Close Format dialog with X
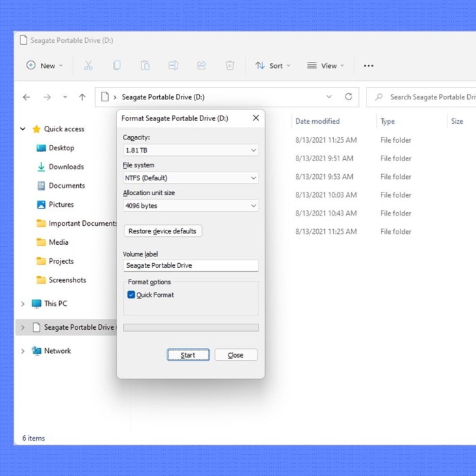Screen dimensions: 476x476 [256, 118]
